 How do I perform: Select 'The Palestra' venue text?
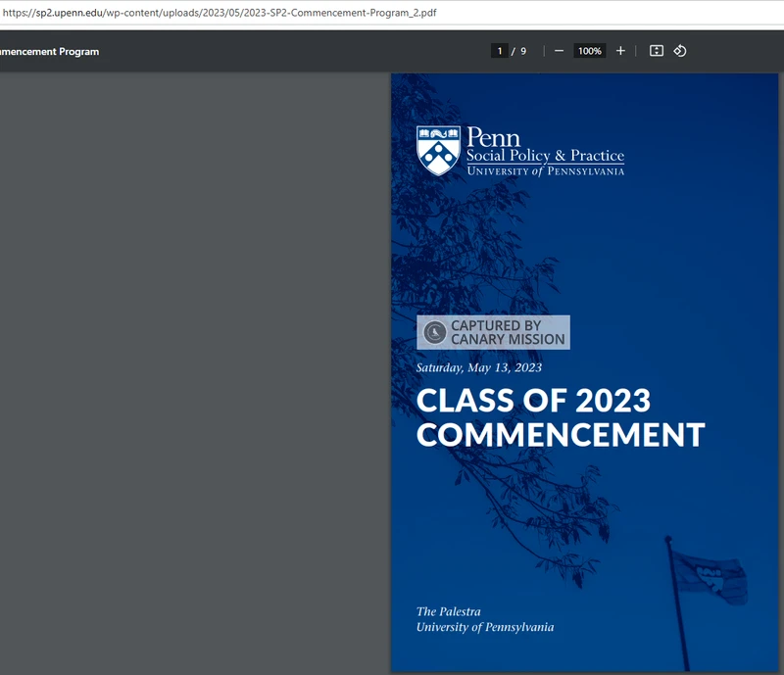coord(449,611)
